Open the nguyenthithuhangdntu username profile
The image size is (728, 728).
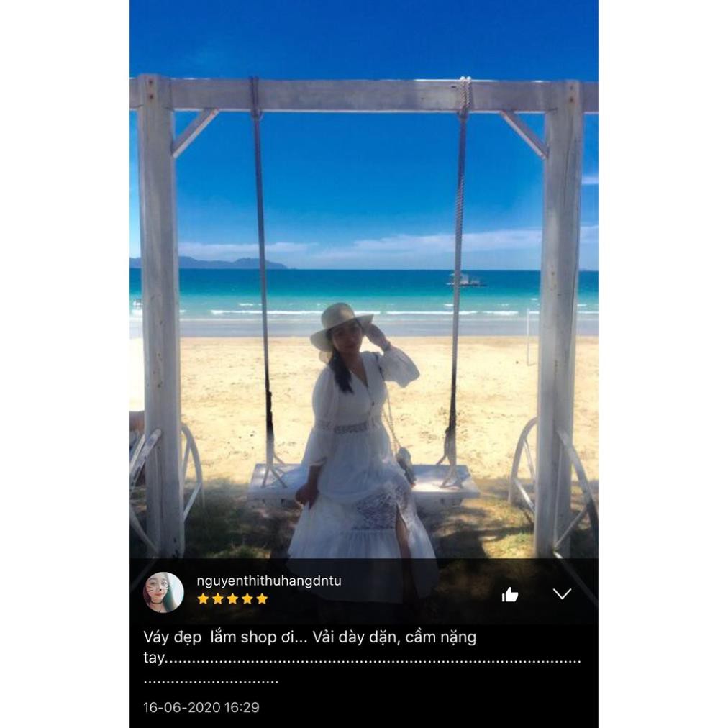tap(269, 581)
